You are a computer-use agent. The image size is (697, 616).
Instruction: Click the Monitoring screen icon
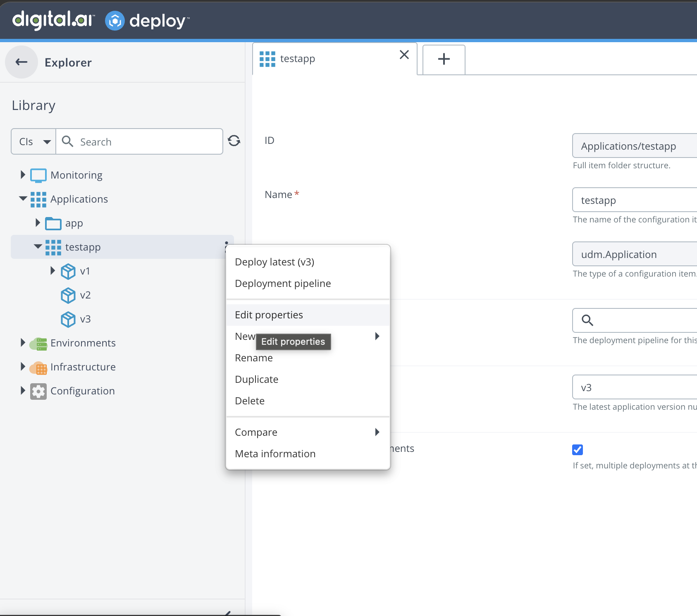(x=38, y=175)
